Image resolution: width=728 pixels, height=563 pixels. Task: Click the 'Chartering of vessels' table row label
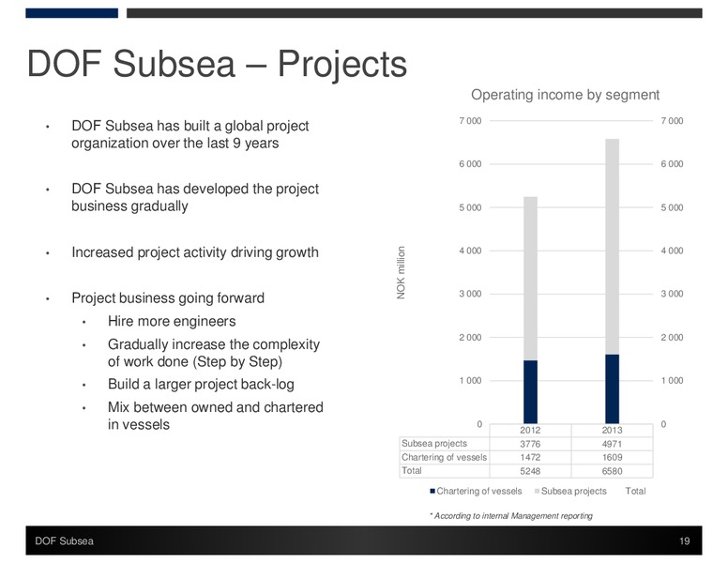pos(445,457)
